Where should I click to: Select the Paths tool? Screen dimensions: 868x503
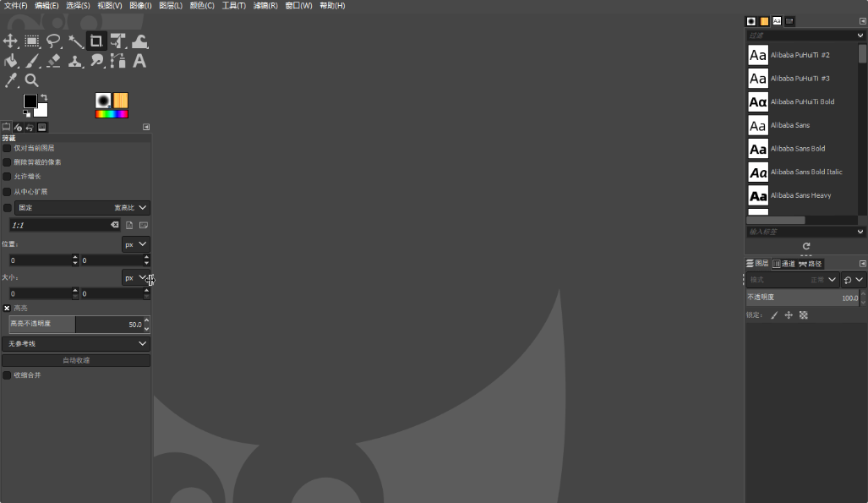tap(118, 61)
